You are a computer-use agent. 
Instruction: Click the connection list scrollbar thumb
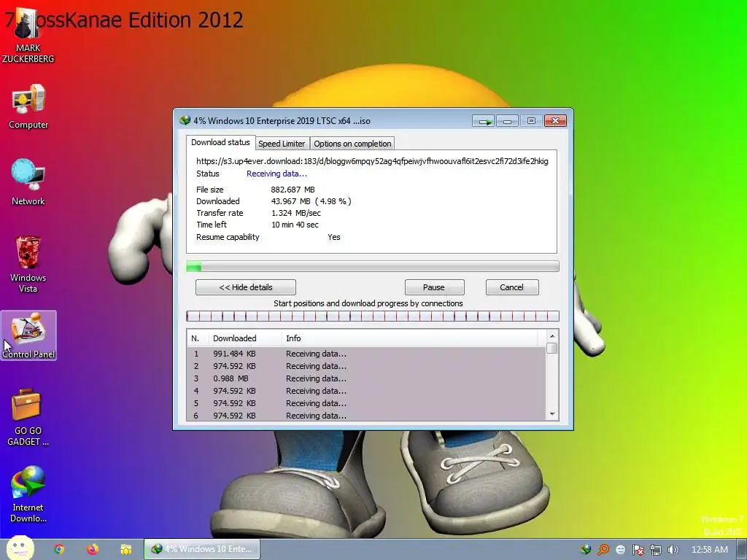552,348
